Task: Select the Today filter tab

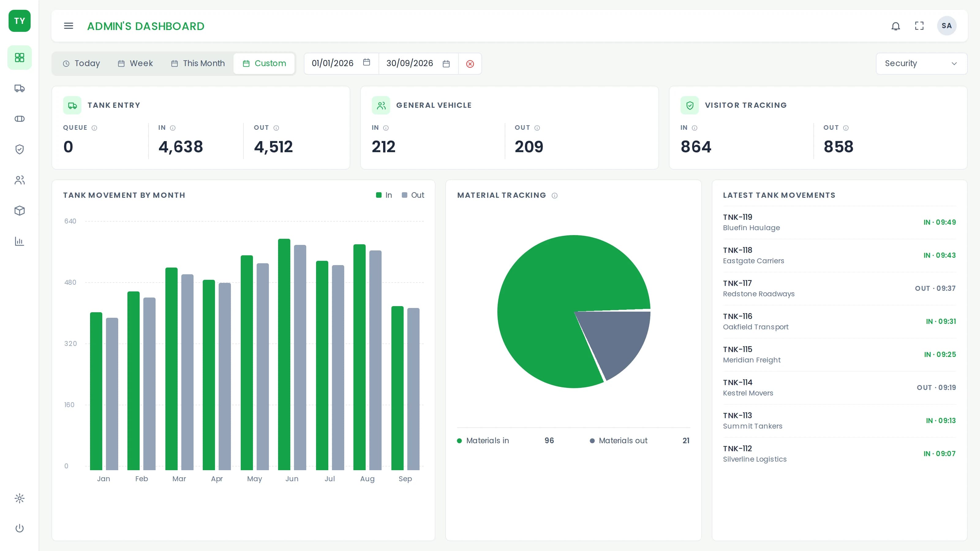Action: [x=81, y=63]
